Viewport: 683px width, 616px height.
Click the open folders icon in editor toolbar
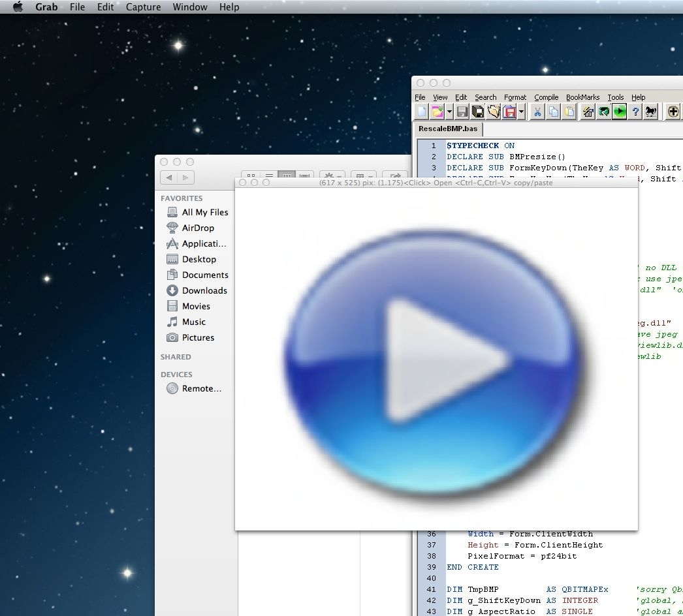(x=494, y=112)
